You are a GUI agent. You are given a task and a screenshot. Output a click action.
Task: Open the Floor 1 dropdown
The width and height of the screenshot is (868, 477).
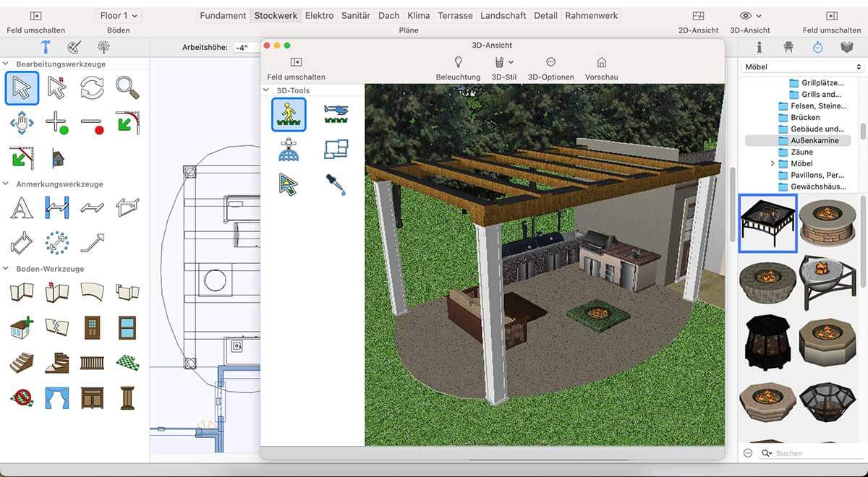pyautogui.click(x=119, y=16)
